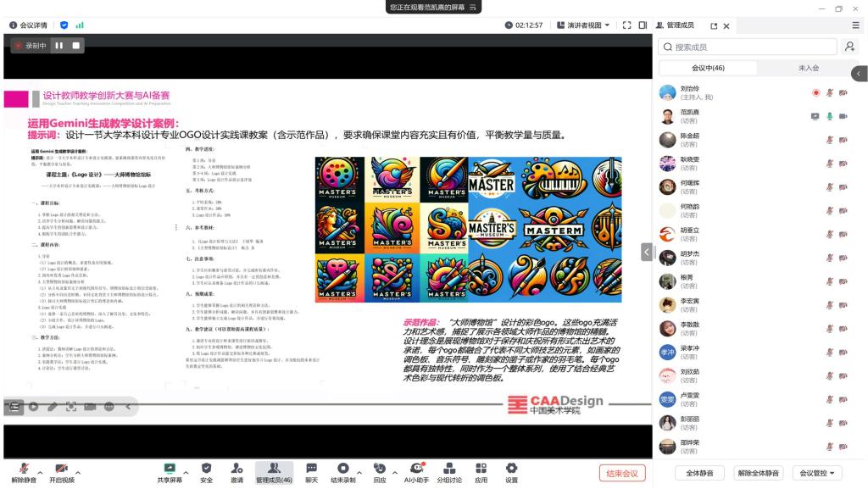The height and width of the screenshot is (489, 868).
Task: Open the 应用 apps icon
Action: (481, 471)
